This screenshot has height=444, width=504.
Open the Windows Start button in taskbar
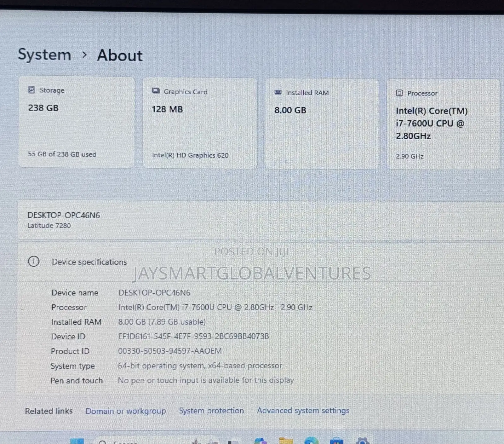click(x=77, y=441)
